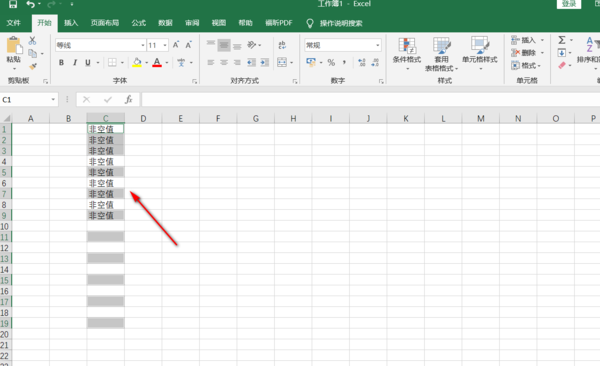Screen dimensions: 600x366
Task: Expand the Delete (删除) cells dropdown
Action: tap(542, 53)
